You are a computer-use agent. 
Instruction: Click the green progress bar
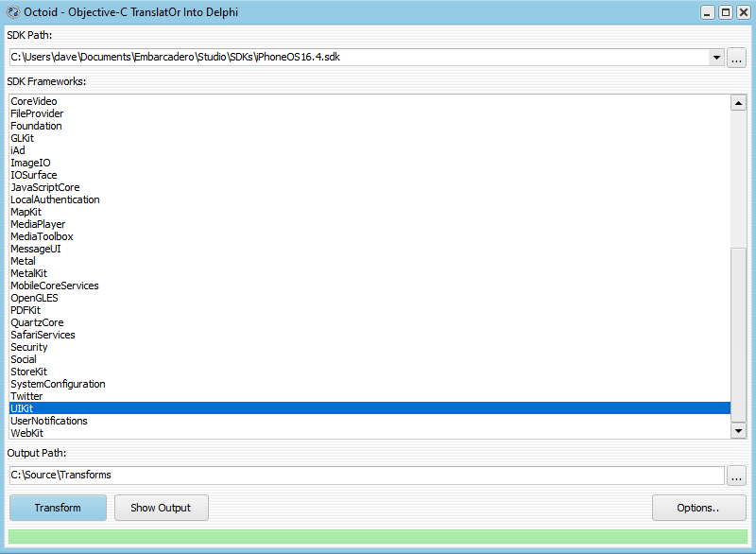(x=378, y=537)
